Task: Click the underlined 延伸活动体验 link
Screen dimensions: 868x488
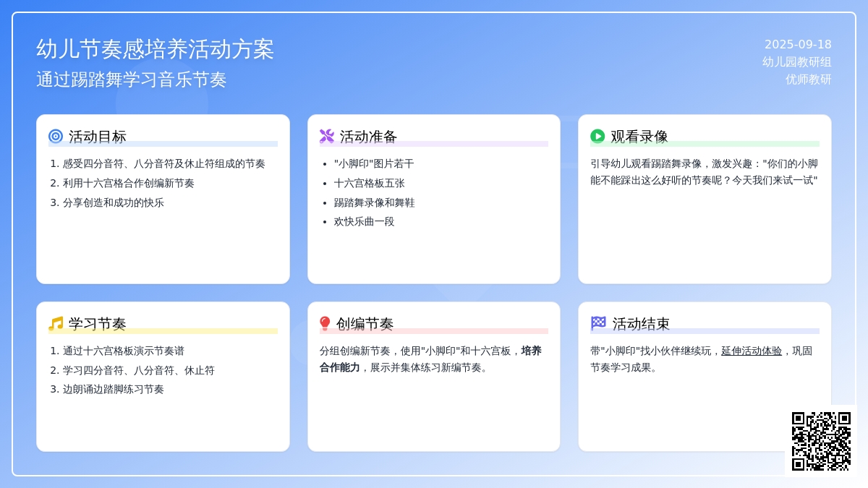Action: click(752, 351)
